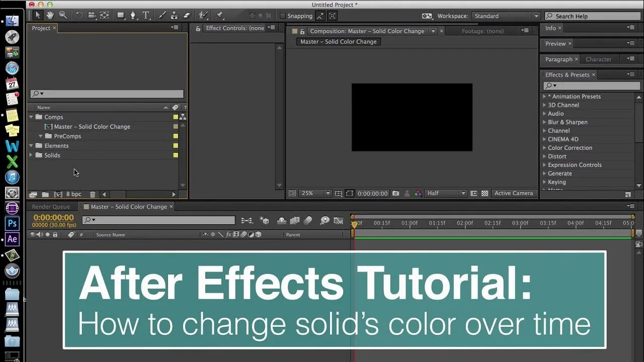Image resolution: width=644 pixels, height=362 pixels.
Task: Enable frame blending for timeline layers
Action: 295,220
